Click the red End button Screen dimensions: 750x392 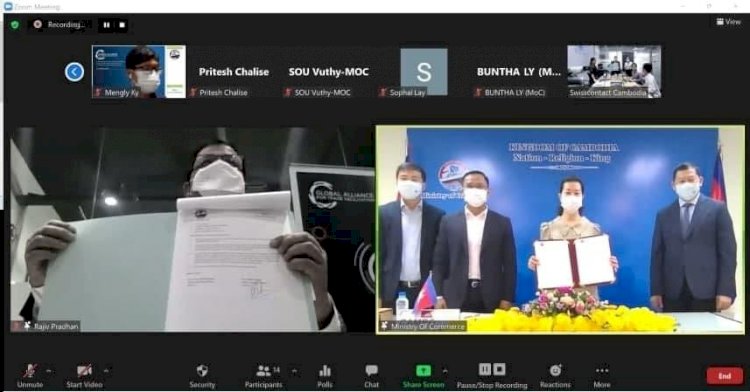pos(725,376)
